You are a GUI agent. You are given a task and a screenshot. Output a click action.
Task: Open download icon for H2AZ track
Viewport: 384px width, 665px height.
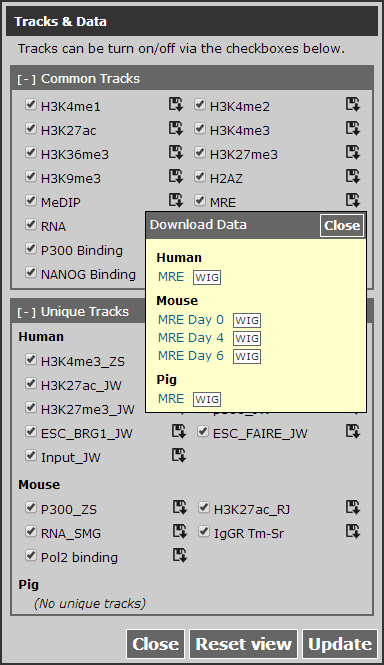coord(353,176)
